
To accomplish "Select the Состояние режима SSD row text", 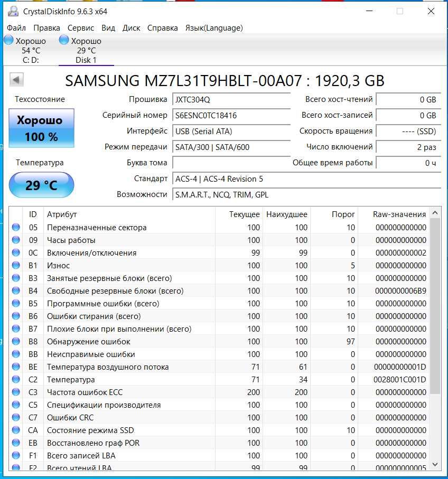I will click(x=90, y=430).
